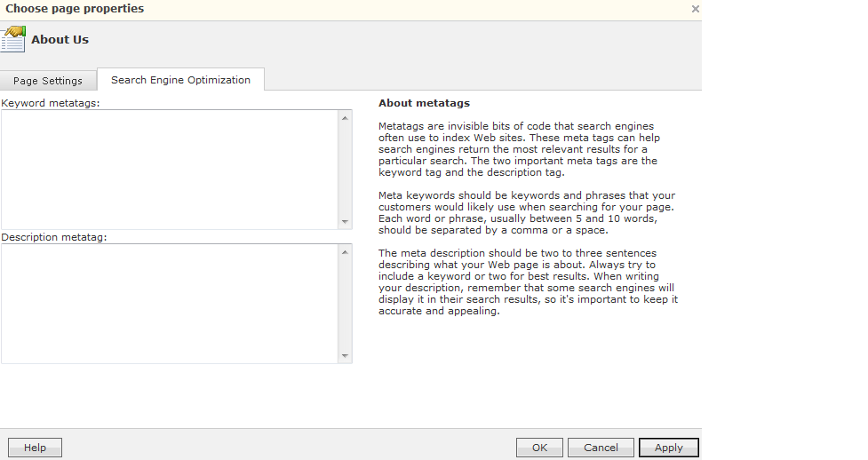Click the "Description metatag:" label

click(54, 237)
